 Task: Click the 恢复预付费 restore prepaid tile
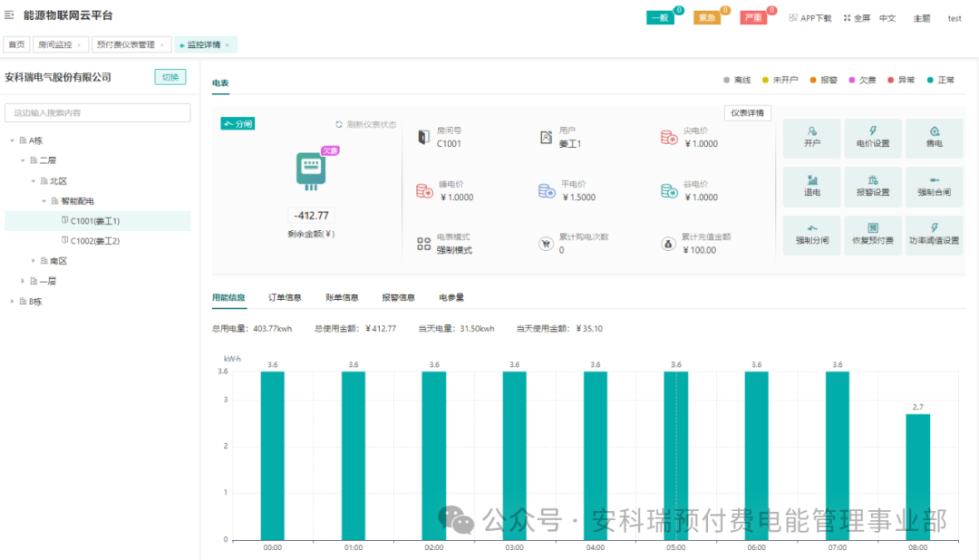[873, 235]
